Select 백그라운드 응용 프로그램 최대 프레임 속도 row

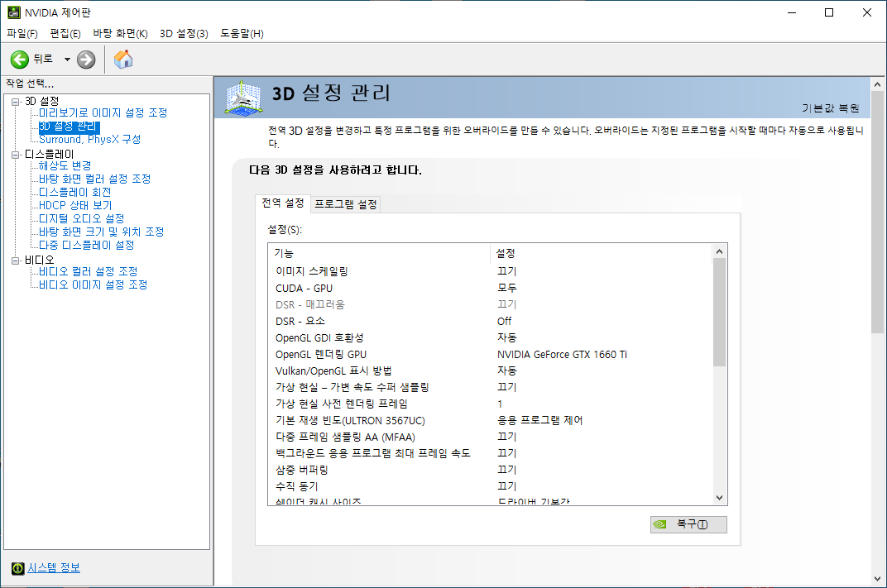(491, 453)
